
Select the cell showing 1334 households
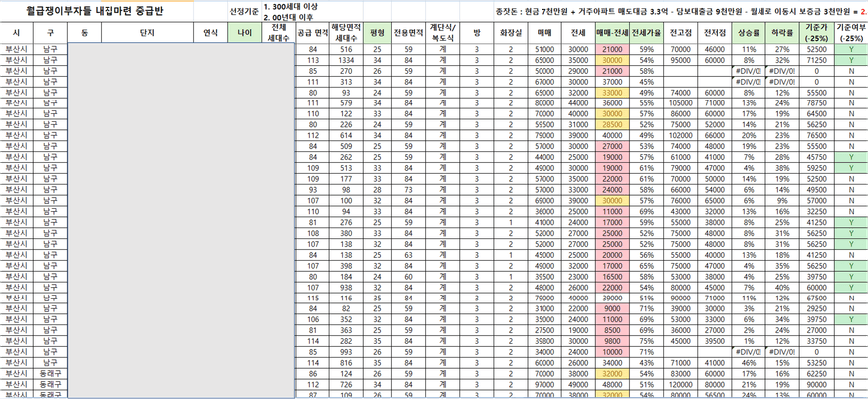(x=346, y=60)
